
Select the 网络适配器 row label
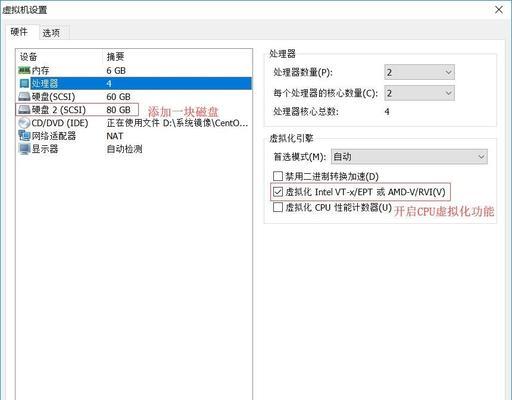[54, 136]
